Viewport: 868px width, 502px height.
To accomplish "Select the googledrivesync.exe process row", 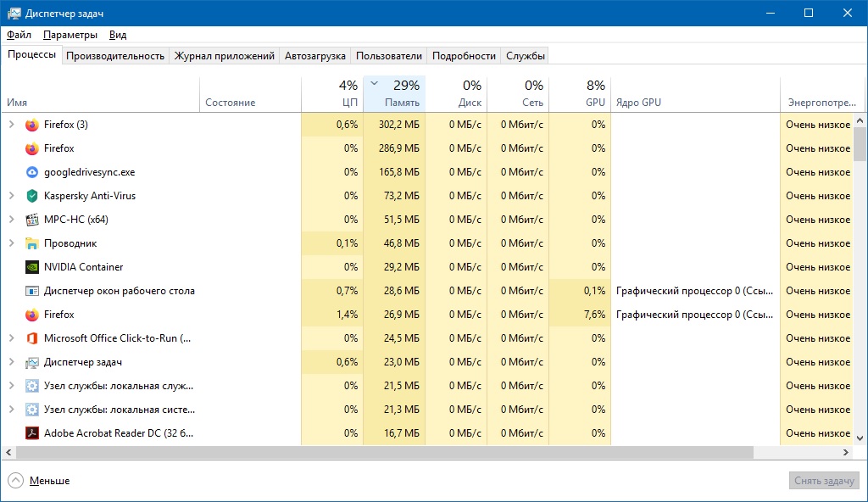I will [427, 172].
